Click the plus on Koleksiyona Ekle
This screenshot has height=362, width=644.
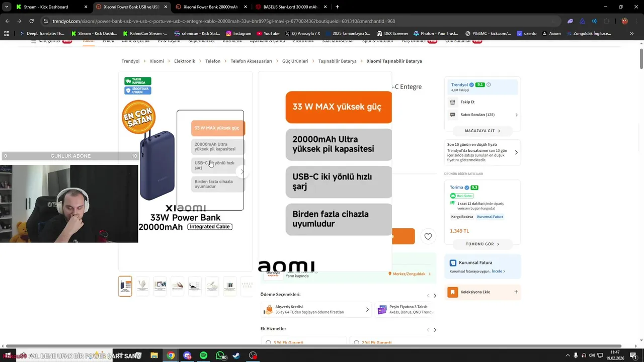click(x=516, y=292)
